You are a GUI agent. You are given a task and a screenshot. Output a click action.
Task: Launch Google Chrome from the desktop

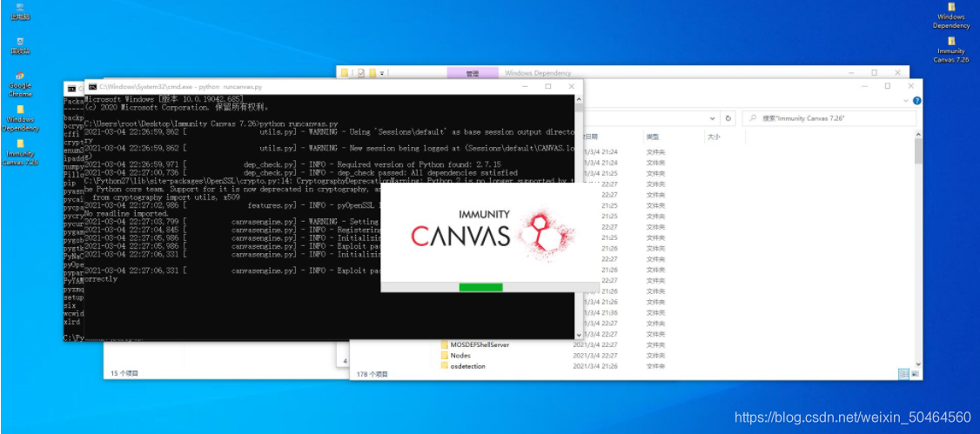[20, 83]
